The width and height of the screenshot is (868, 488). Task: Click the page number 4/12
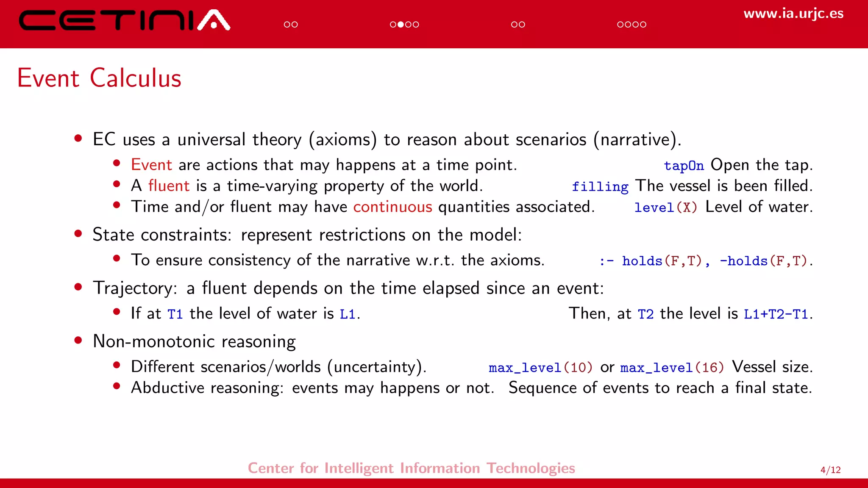831,470
